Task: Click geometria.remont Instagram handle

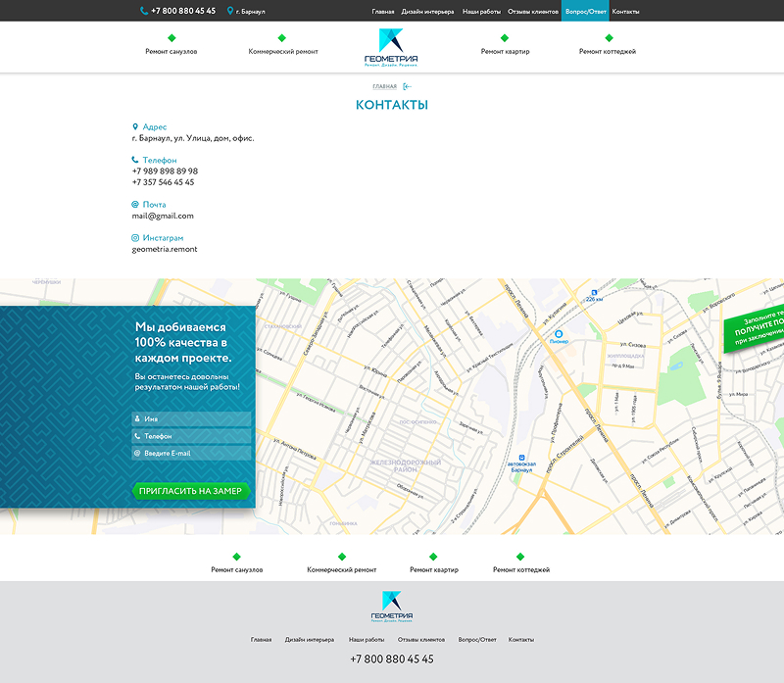Action: pyautogui.click(x=165, y=249)
